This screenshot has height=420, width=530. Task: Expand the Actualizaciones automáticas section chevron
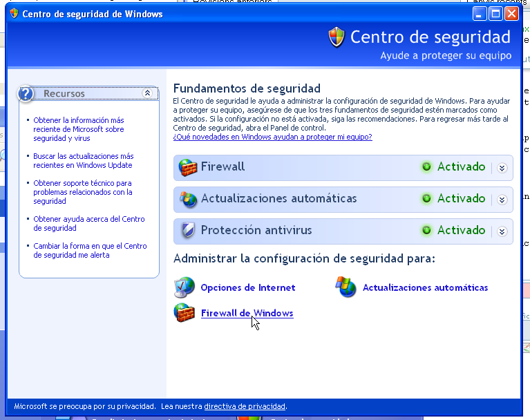coord(502,199)
